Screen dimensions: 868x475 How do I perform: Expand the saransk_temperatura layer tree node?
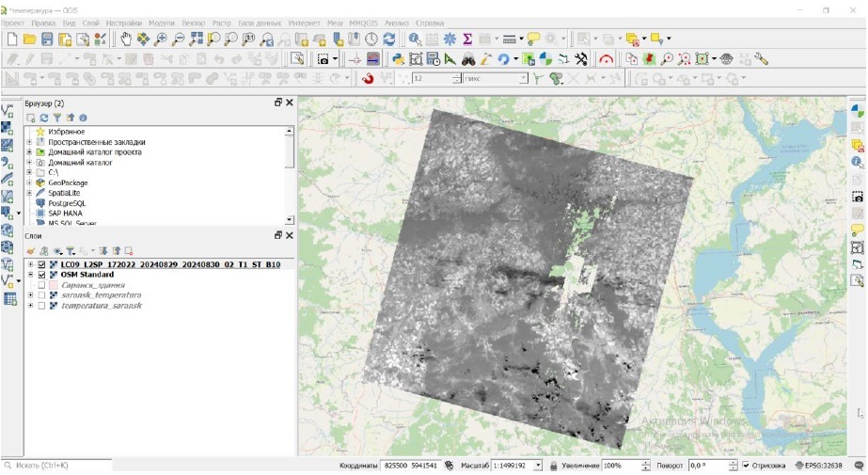tap(30, 295)
